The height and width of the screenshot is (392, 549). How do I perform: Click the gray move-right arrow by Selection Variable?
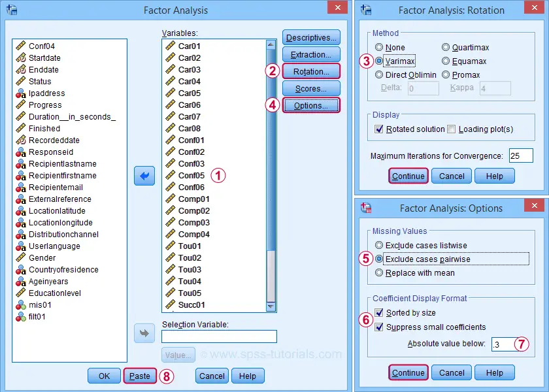point(144,333)
